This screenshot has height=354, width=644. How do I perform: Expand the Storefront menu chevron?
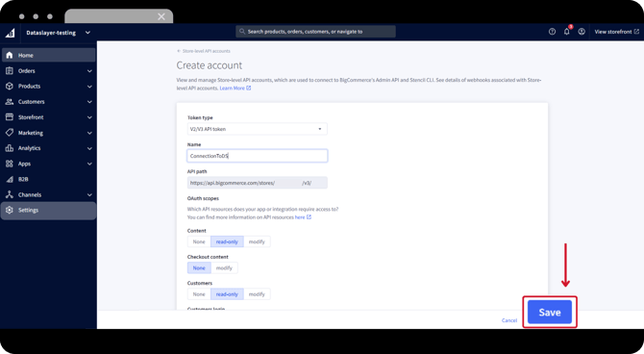coord(89,117)
